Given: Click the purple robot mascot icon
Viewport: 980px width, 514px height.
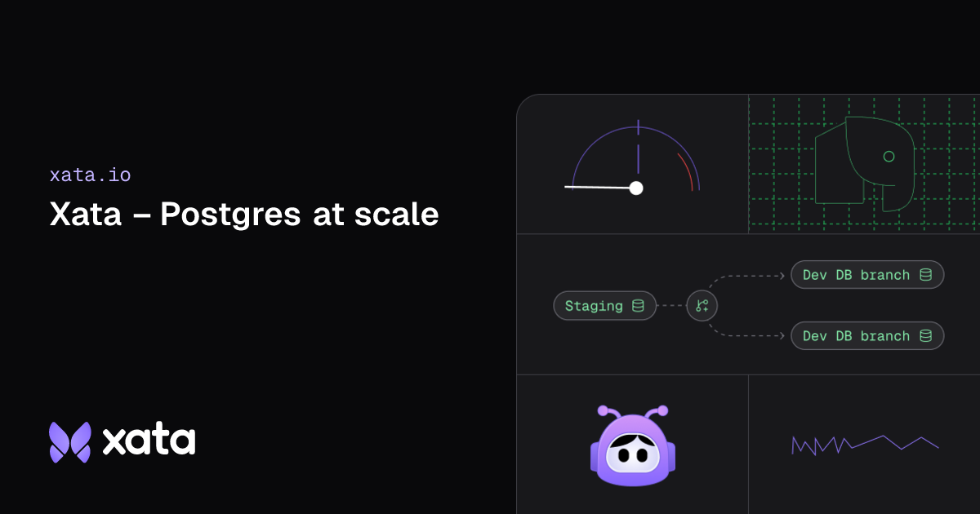Looking at the screenshot, I should point(633,445).
